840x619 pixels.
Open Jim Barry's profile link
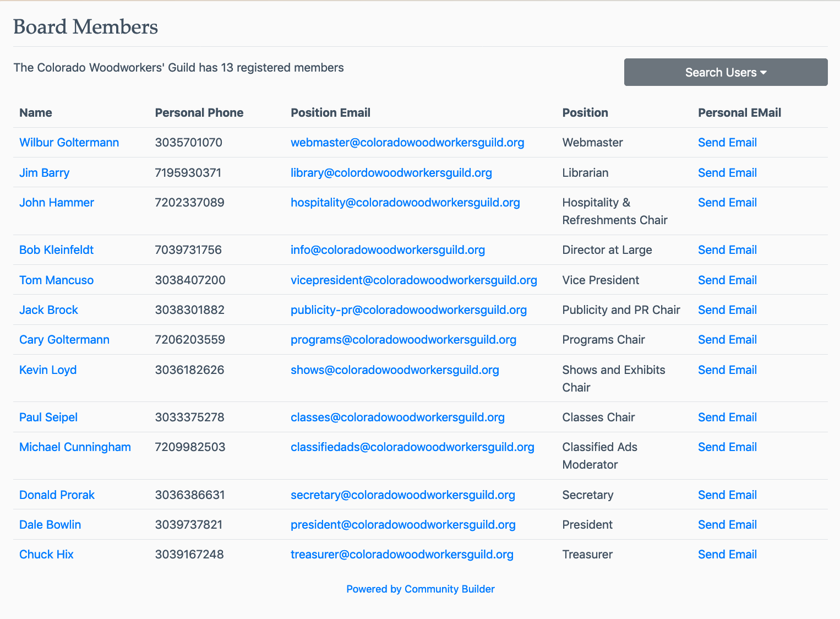(x=44, y=173)
